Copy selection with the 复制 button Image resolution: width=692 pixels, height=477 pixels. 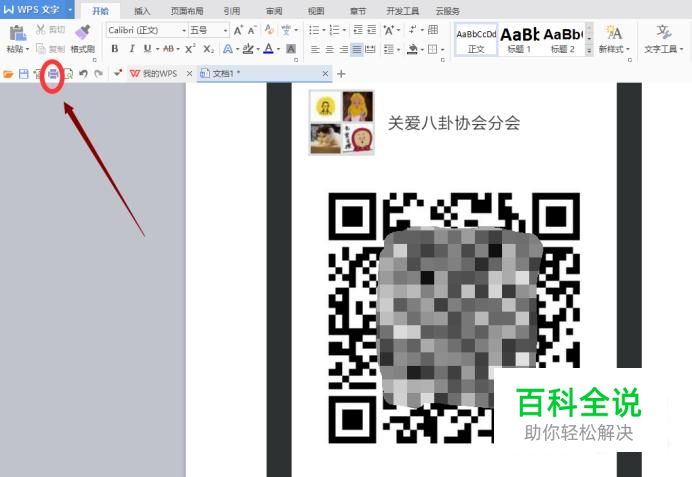50,49
